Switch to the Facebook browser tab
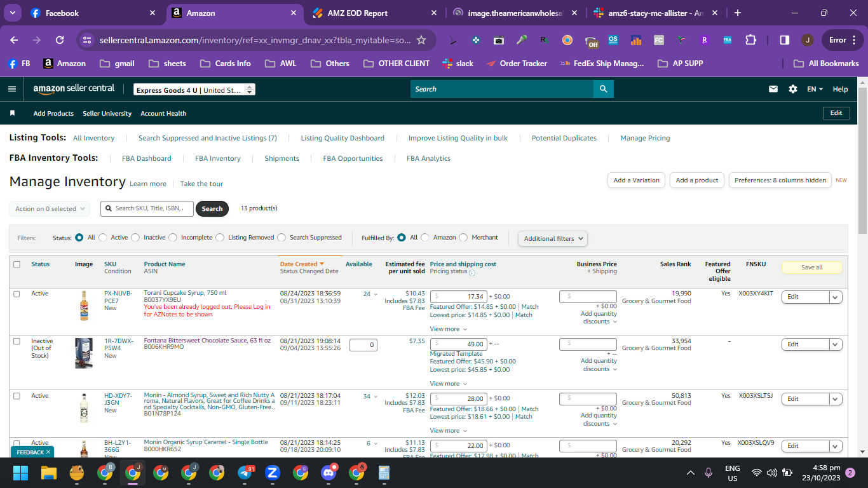 [x=93, y=13]
